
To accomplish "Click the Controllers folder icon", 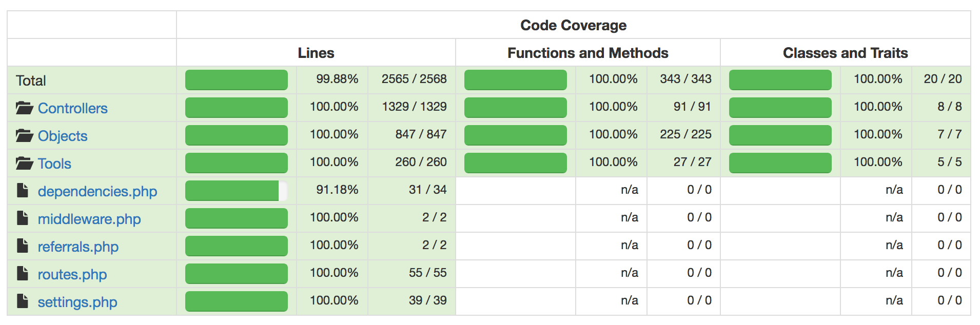I will coord(24,108).
